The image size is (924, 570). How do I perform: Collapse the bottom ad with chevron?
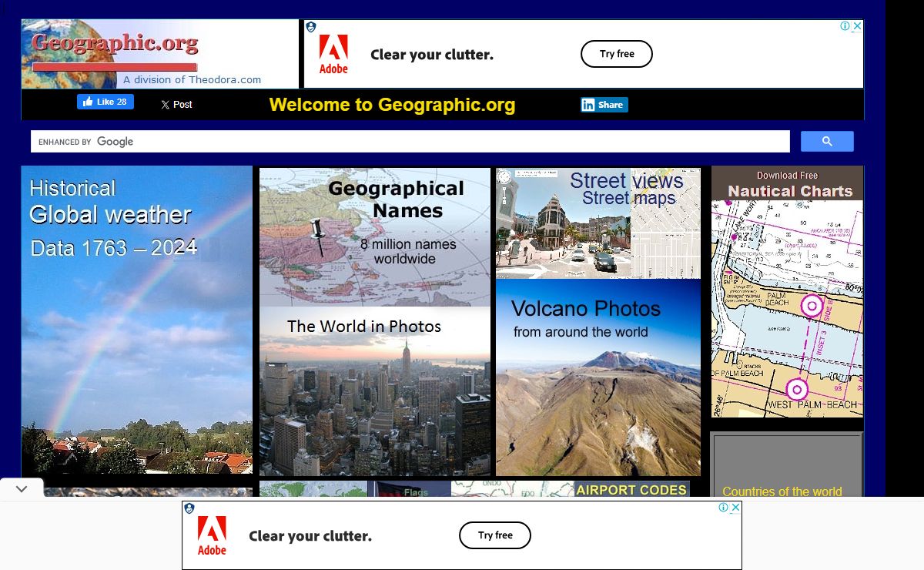pyautogui.click(x=22, y=488)
